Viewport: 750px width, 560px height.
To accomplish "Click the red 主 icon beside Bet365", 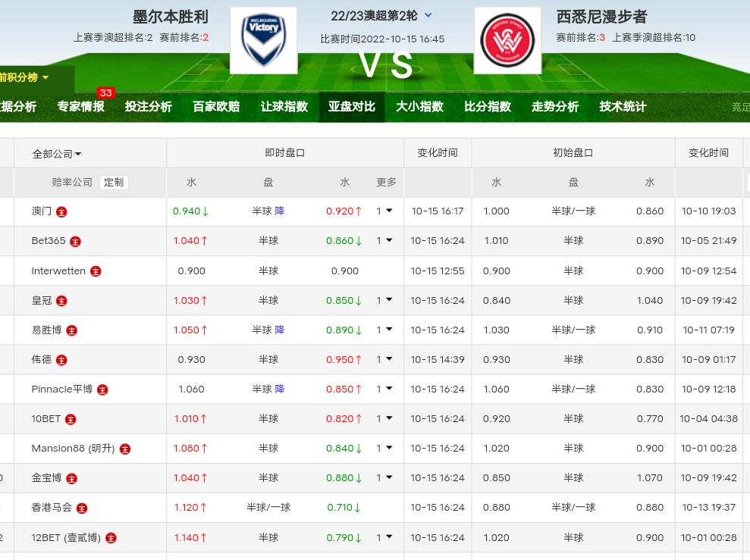I will coord(75,241).
